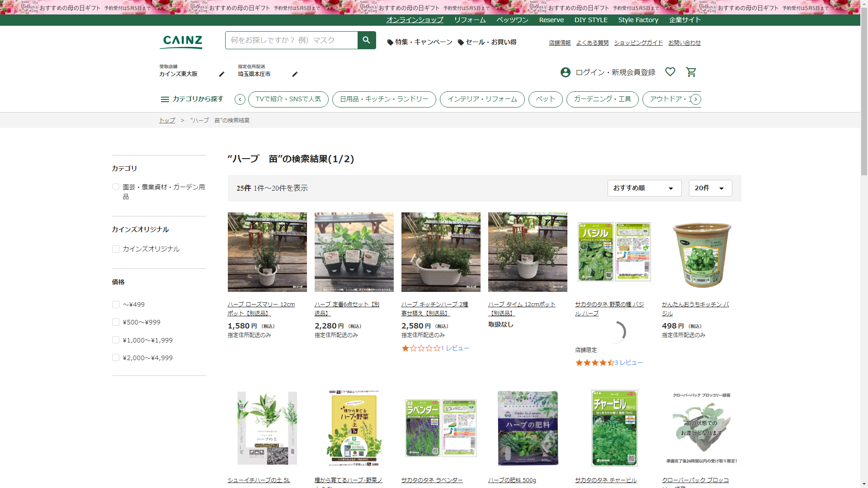The image size is (868, 488).
Task: Click the account icon next to ログイン
Action: pyautogui.click(x=565, y=72)
